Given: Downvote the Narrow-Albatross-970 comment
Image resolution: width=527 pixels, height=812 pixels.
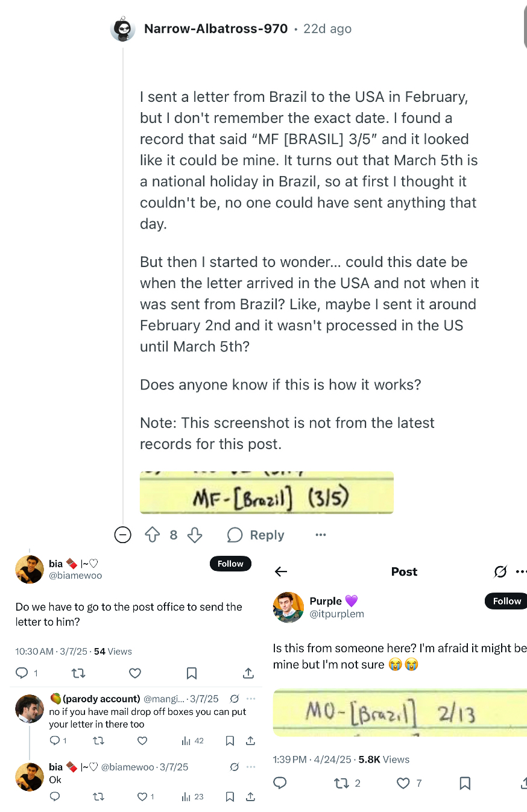Looking at the screenshot, I should point(195,535).
